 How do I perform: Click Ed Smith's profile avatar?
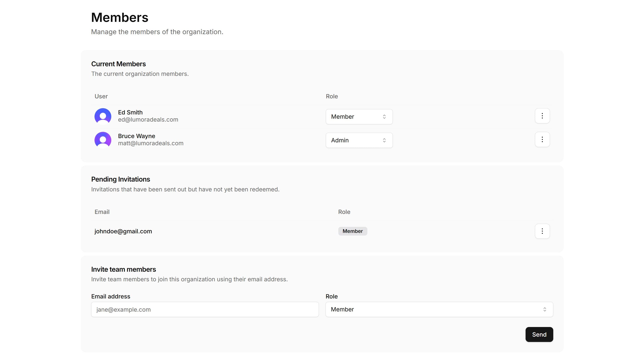pos(103,116)
